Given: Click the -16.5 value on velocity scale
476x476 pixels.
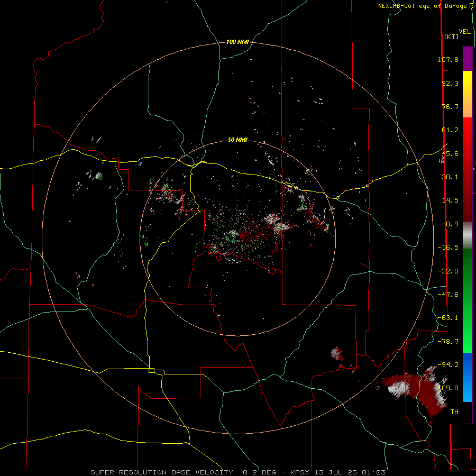Looking at the screenshot, I should pyautogui.click(x=448, y=248).
